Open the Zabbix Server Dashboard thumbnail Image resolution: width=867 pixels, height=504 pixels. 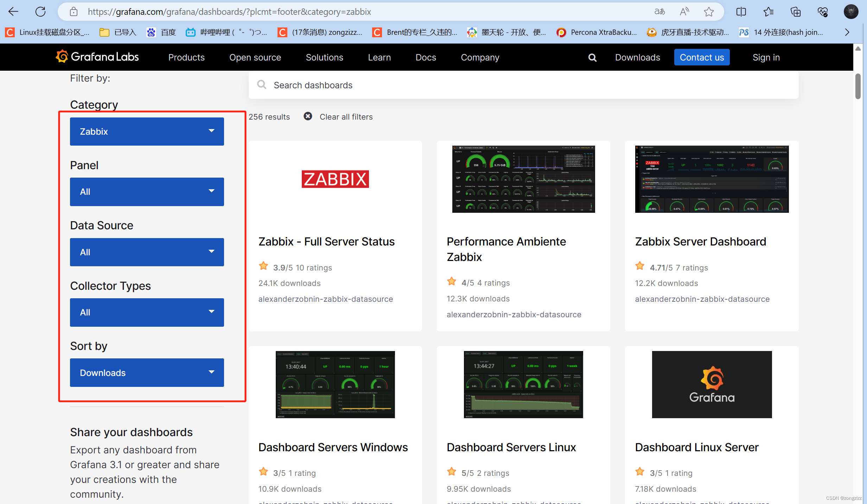(712, 179)
